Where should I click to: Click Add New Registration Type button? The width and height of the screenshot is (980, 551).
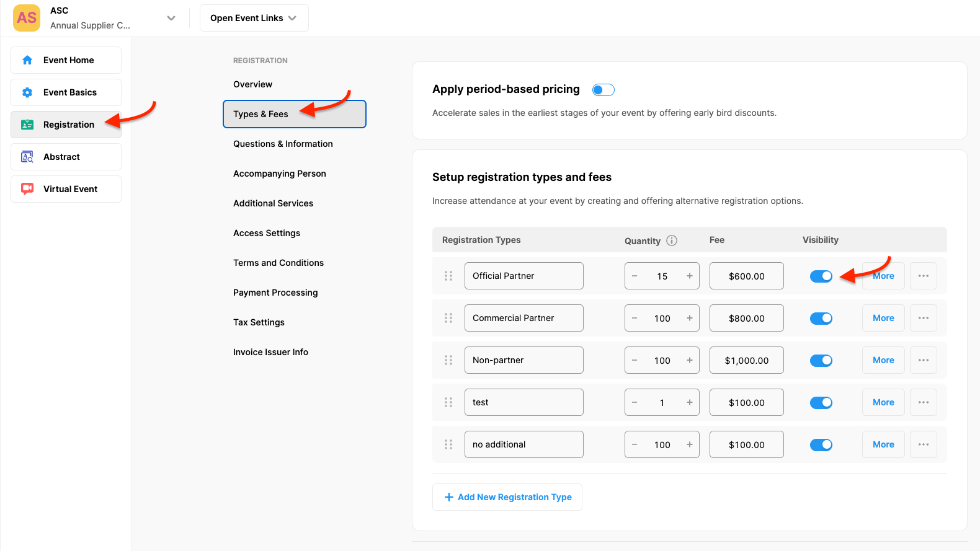pyautogui.click(x=507, y=497)
